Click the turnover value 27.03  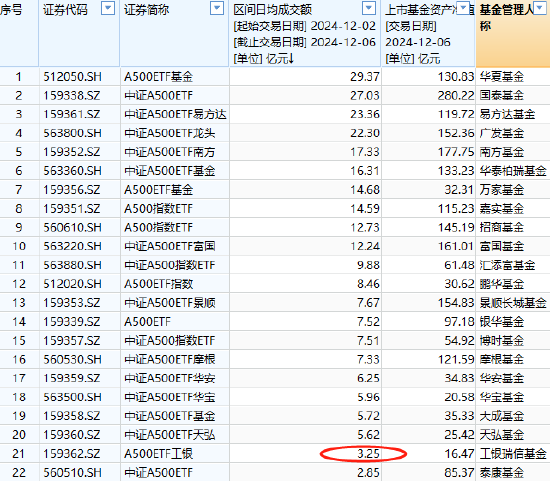pos(365,95)
